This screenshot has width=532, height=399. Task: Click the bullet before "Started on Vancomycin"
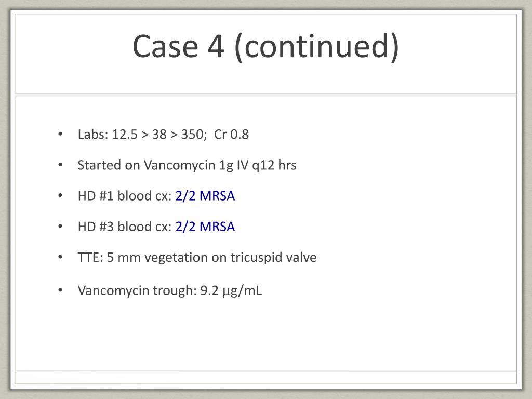(60, 165)
